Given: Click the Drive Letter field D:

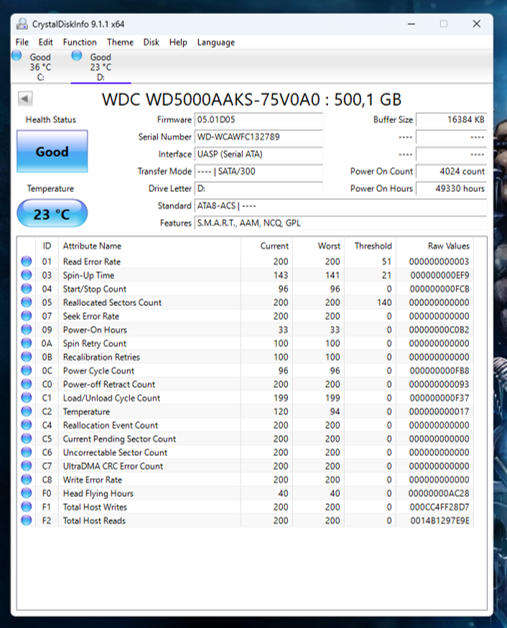Looking at the screenshot, I should [258, 189].
